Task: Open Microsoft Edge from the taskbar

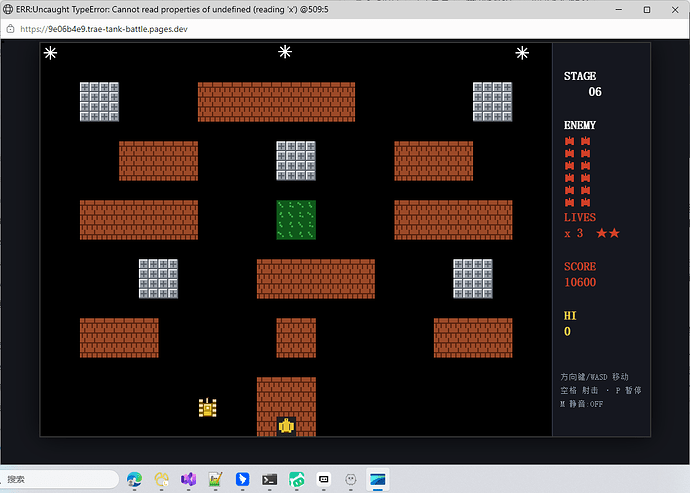Action: pos(134,479)
